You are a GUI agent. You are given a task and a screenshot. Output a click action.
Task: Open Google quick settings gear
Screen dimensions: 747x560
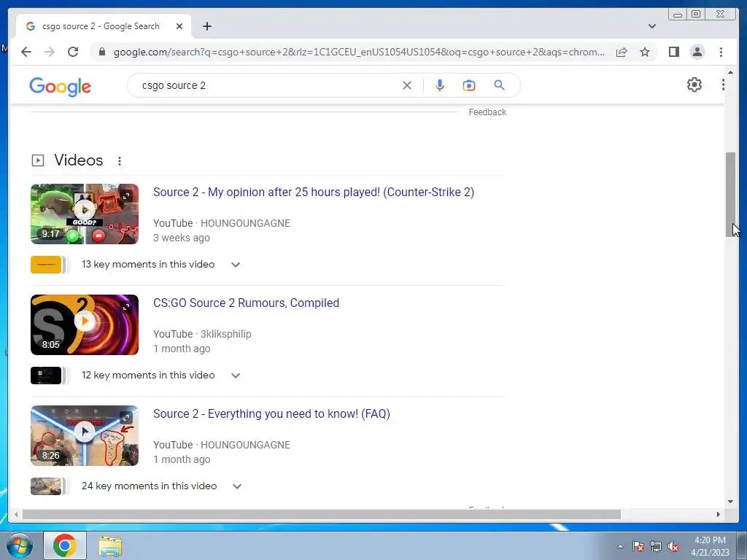coord(694,85)
